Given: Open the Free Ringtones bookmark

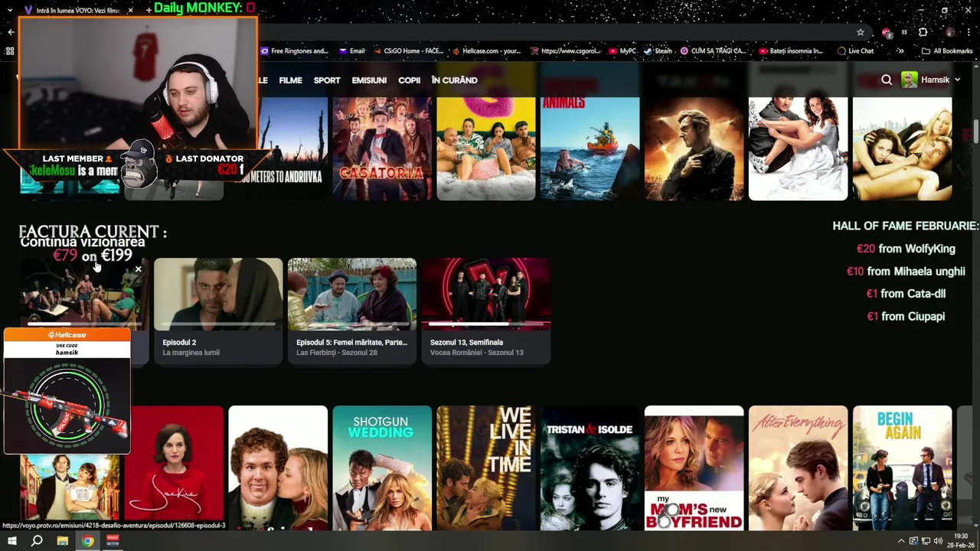Looking at the screenshot, I should pos(294,51).
